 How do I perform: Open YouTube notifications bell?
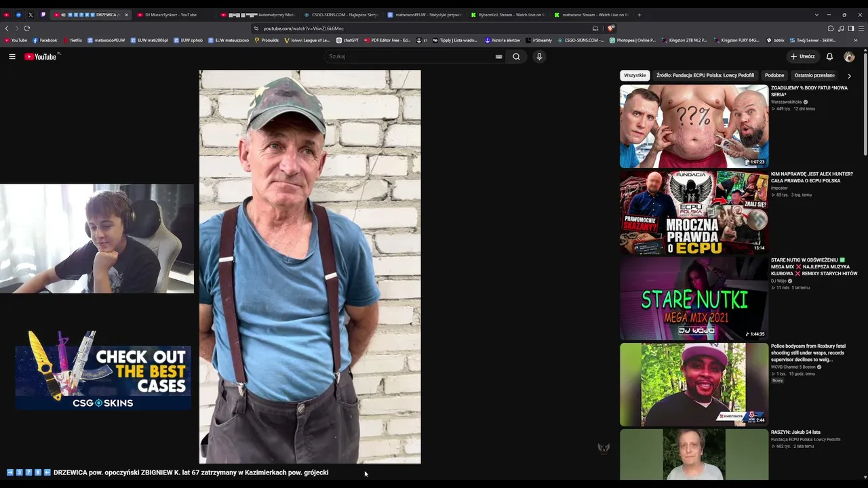point(829,56)
